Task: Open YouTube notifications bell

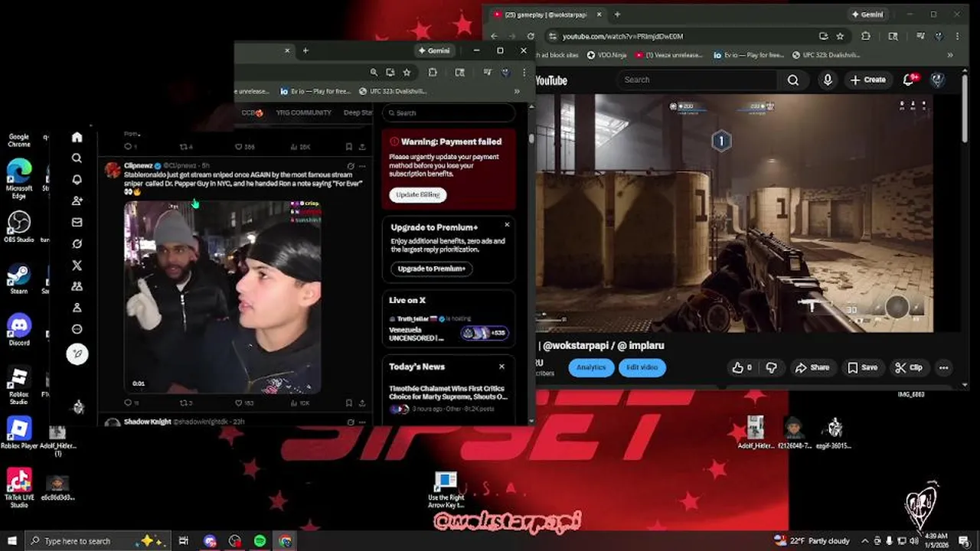Action: (x=910, y=80)
